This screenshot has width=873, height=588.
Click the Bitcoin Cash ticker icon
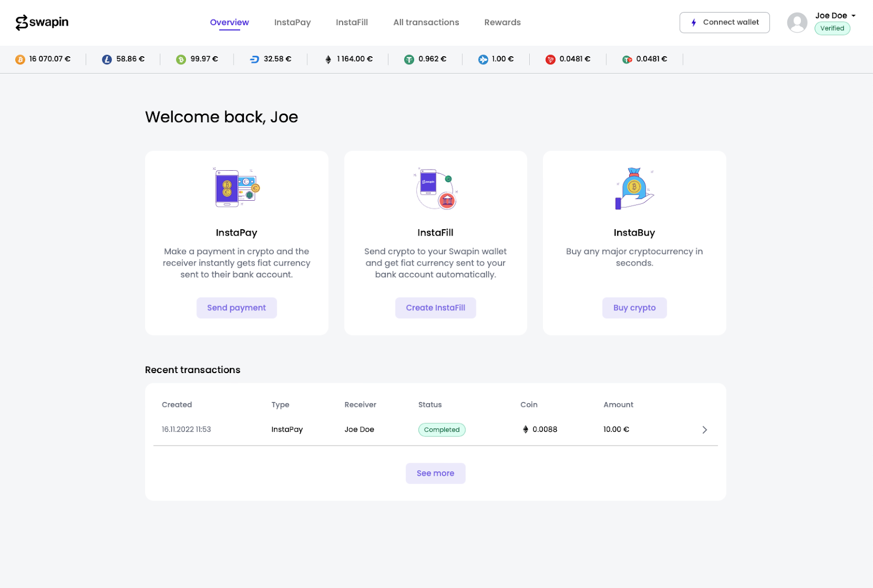[181, 59]
